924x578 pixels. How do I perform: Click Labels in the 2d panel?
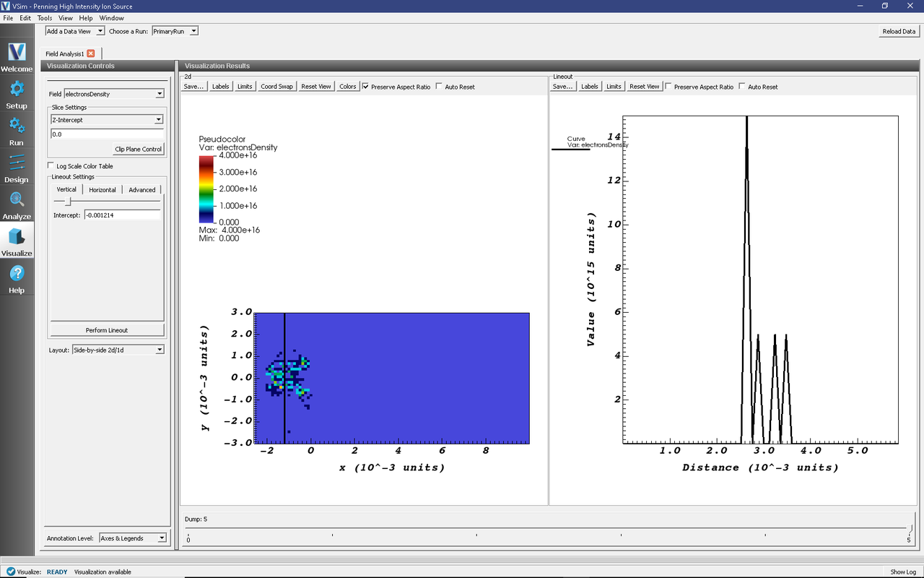pos(221,87)
